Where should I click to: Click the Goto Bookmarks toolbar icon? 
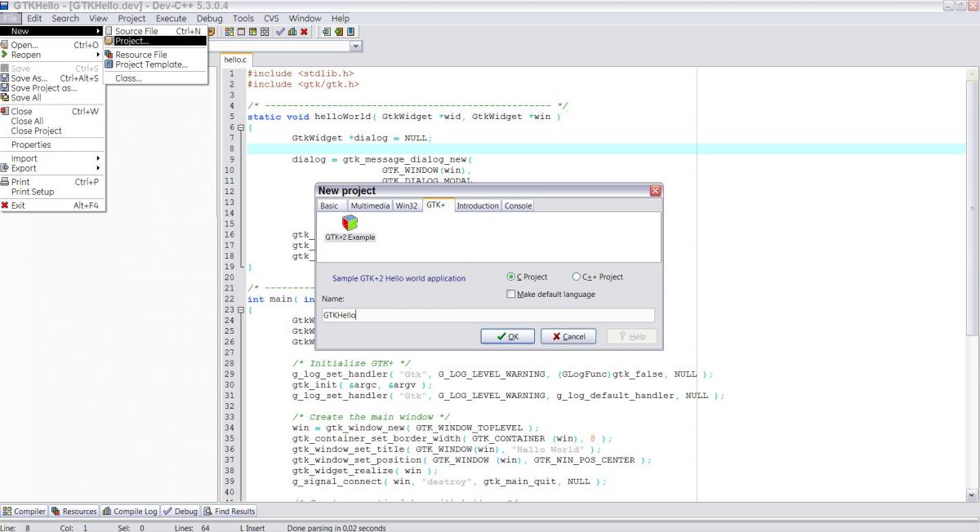[351, 32]
